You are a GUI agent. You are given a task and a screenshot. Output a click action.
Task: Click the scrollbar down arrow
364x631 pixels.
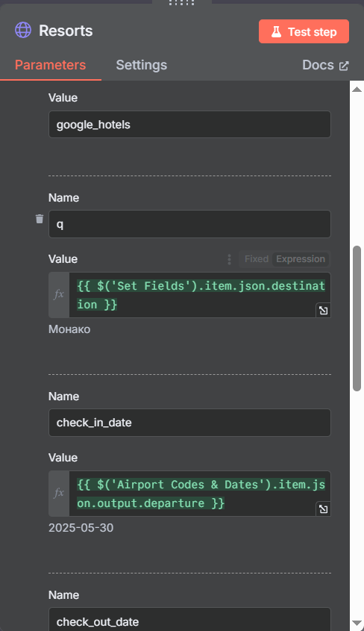point(357,623)
